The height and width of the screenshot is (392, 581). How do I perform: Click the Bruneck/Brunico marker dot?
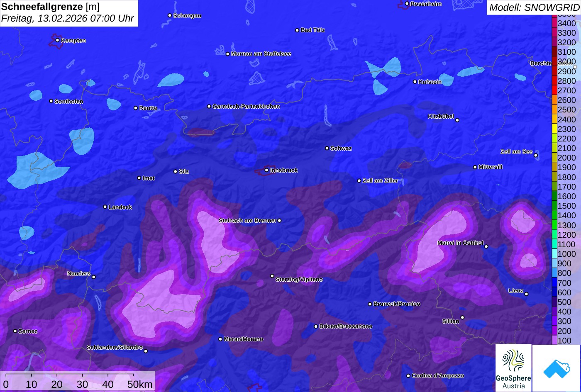tap(370, 304)
